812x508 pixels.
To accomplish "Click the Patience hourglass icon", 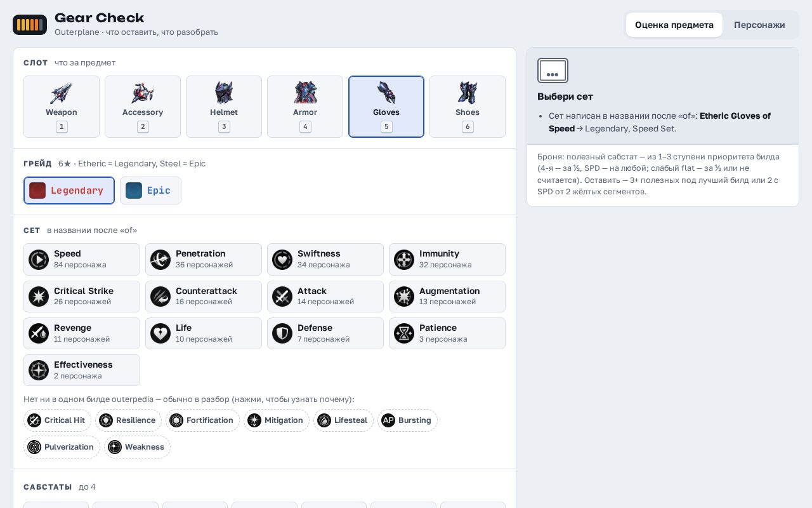I will click(404, 333).
